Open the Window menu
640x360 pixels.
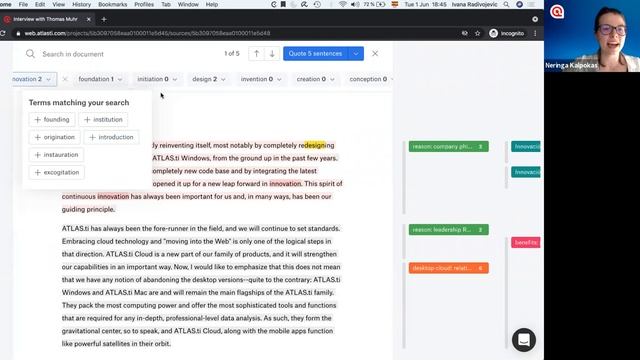click(188, 4)
